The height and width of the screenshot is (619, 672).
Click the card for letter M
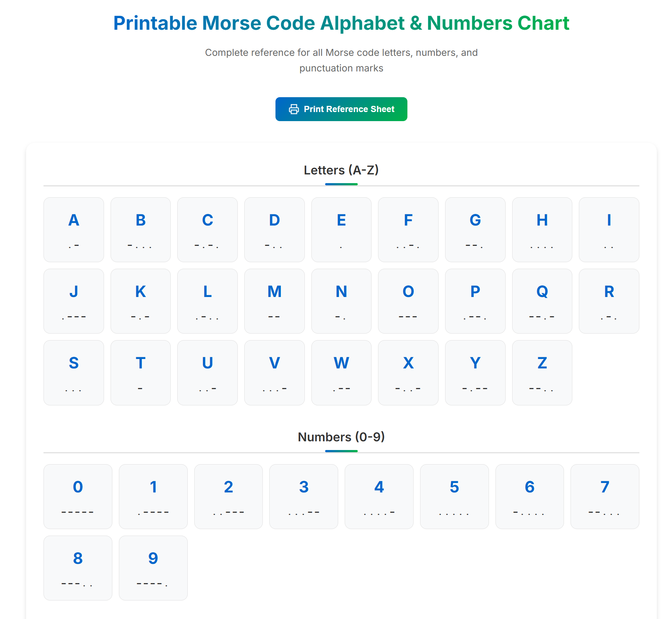coord(274,301)
